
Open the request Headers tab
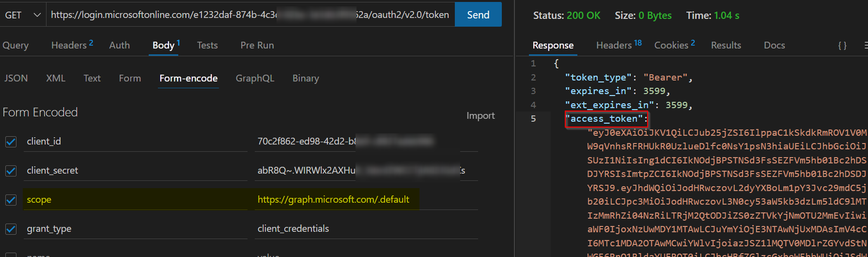click(x=72, y=45)
